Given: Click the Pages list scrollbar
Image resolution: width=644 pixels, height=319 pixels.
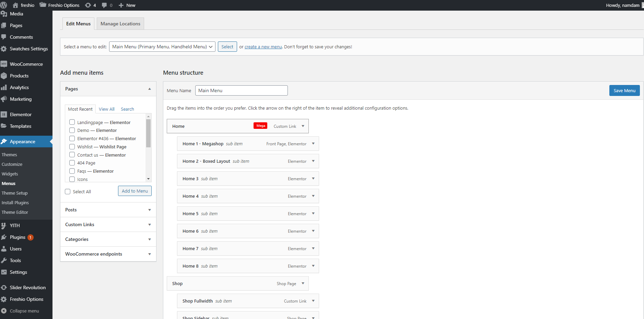Looking at the screenshot, I should click(x=148, y=134).
